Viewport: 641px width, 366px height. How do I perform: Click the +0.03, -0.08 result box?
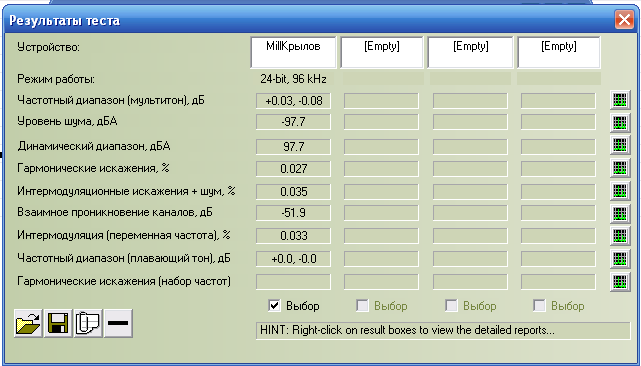pos(294,101)
